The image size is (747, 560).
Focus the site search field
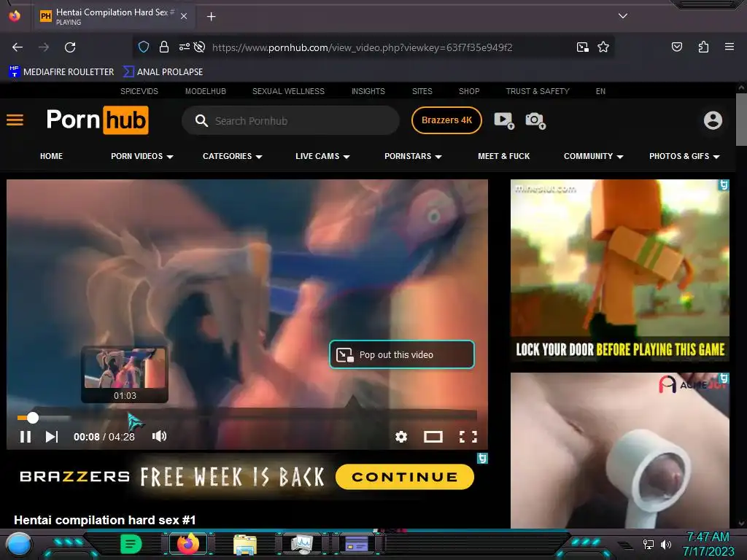point(290,120)
